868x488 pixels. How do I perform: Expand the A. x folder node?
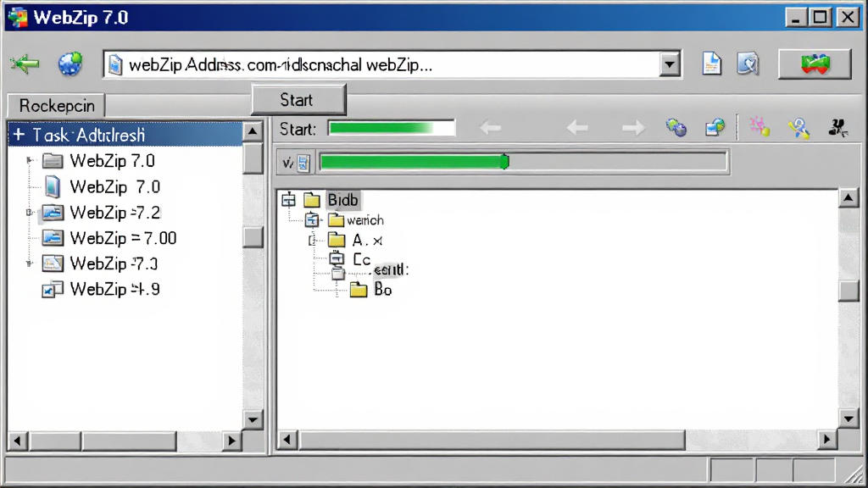[x=312, y=240]
